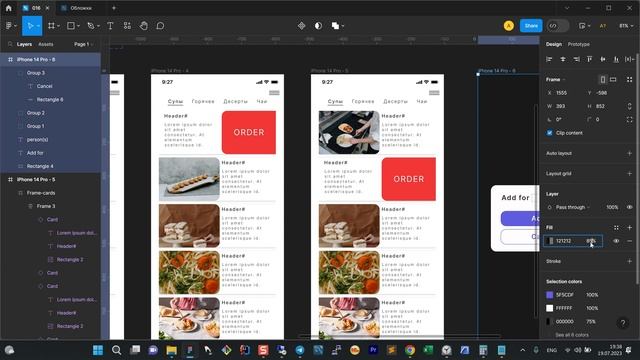Select the Move tool

pos(30,26)
